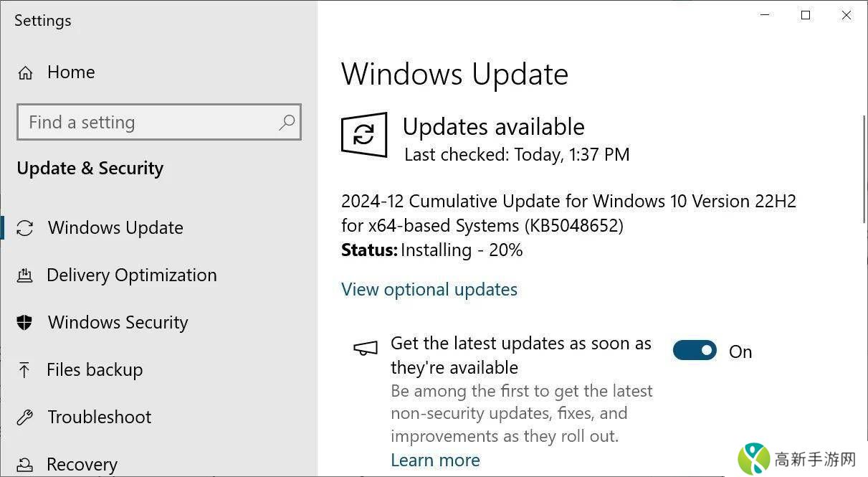Click the Home icon in sidebar

(25, 72)
